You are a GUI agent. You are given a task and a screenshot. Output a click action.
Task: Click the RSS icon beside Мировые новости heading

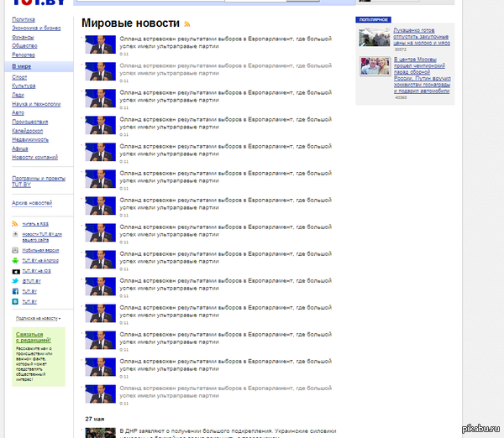pos(187,26)
